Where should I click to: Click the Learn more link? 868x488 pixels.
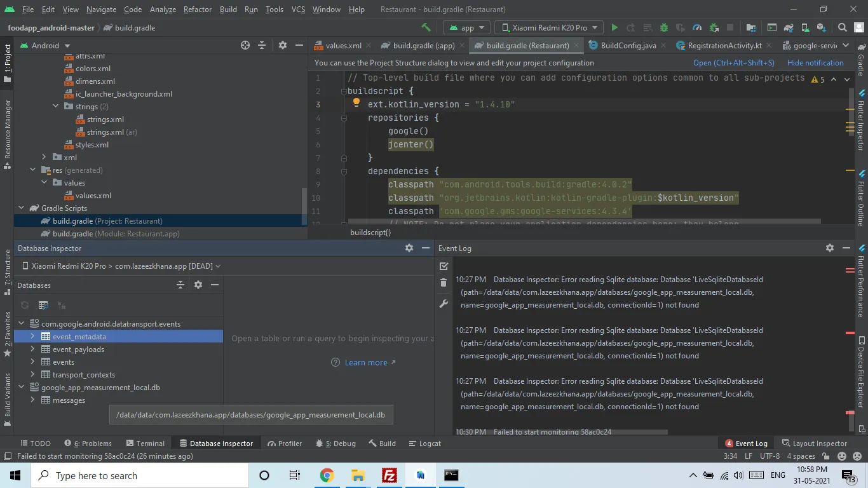tap(366, 362)
